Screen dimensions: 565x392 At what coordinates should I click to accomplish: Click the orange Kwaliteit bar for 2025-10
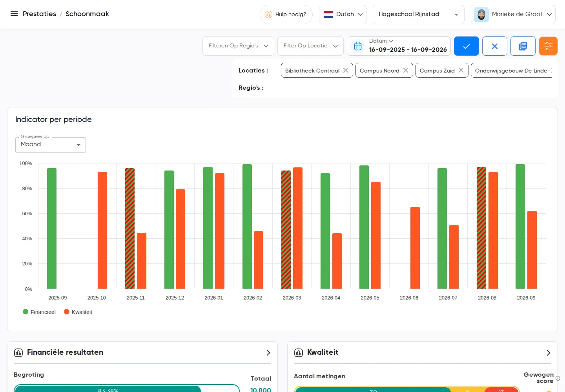(x=102, y=230)
